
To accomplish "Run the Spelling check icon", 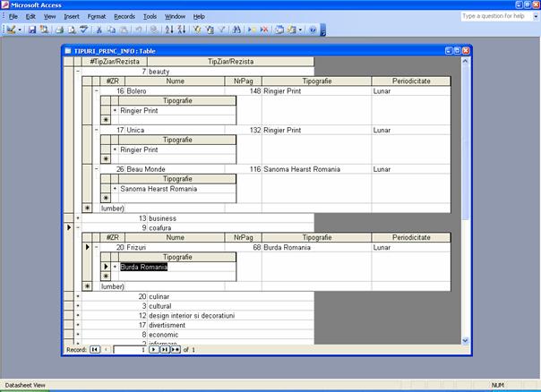I will [x=82, y=30].
